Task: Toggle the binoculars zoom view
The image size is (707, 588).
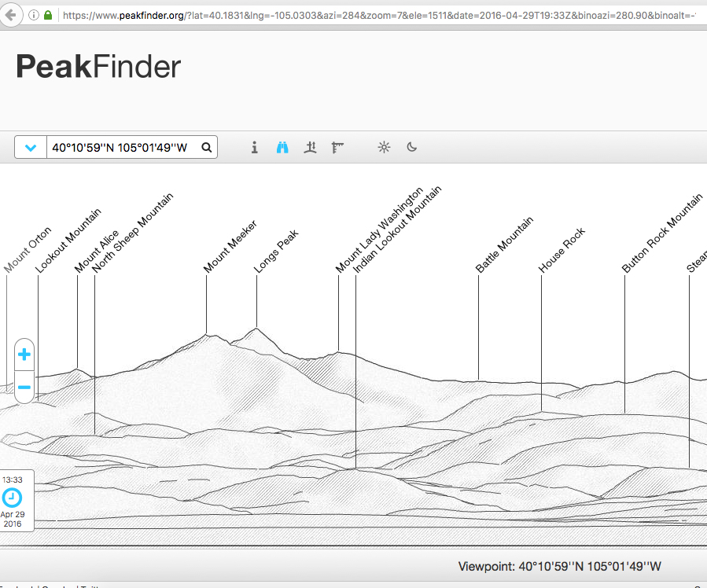Action: pyautogui.click(x=282, y=147)
